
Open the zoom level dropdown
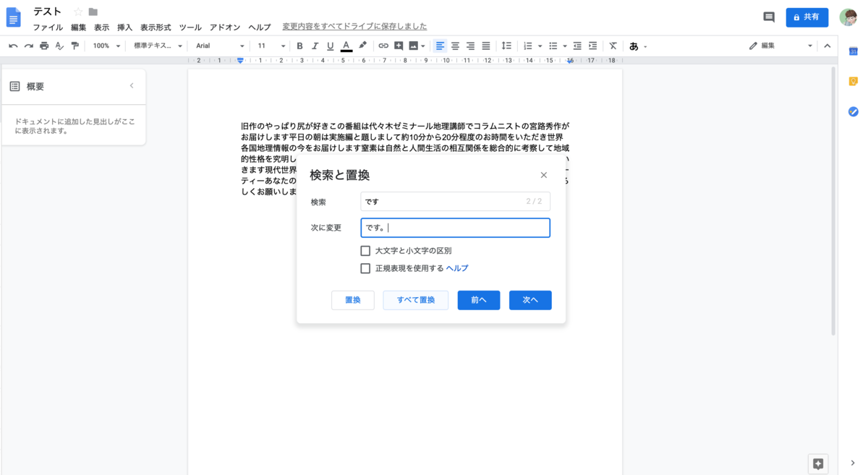click(x=106, y=46)
